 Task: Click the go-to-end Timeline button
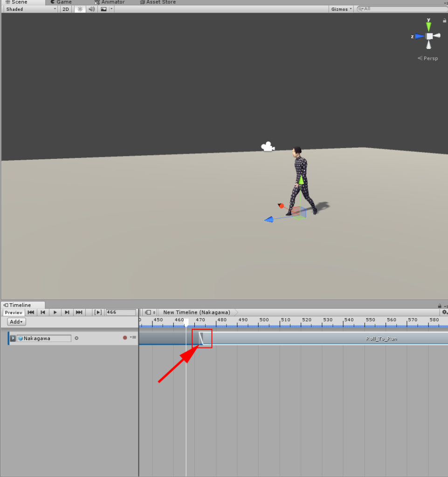[x=78, y=312]
